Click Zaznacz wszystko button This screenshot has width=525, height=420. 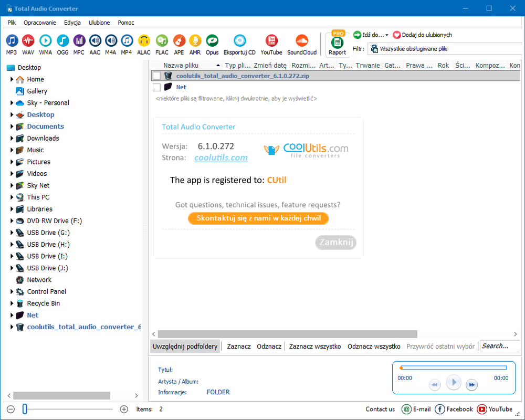(x=315, y=346)
